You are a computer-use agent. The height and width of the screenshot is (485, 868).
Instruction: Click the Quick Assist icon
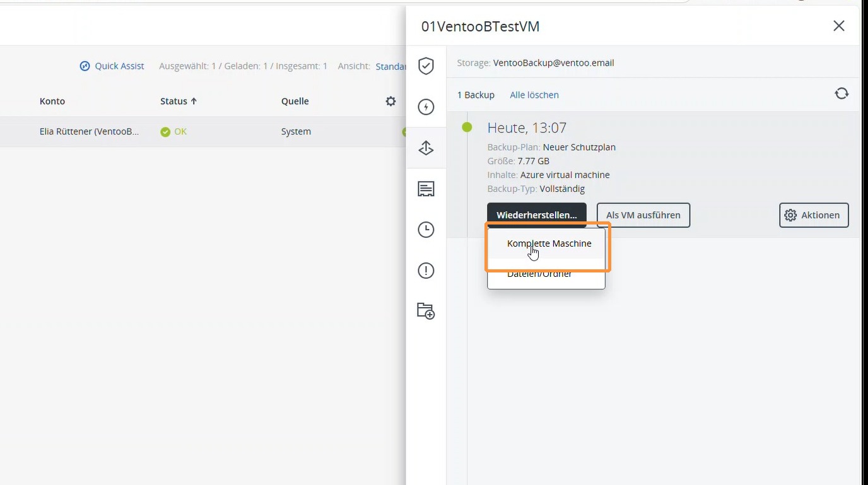[x=85, y=66]
